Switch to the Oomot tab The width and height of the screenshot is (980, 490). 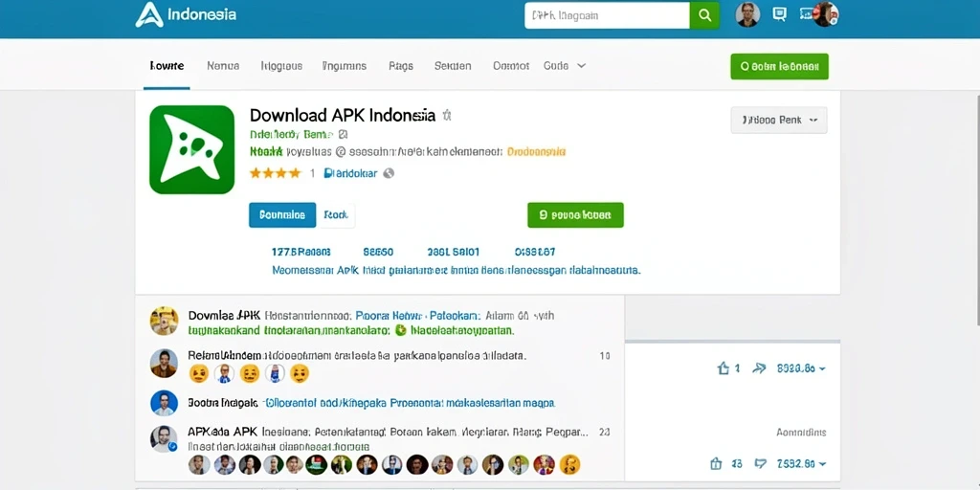511,66
